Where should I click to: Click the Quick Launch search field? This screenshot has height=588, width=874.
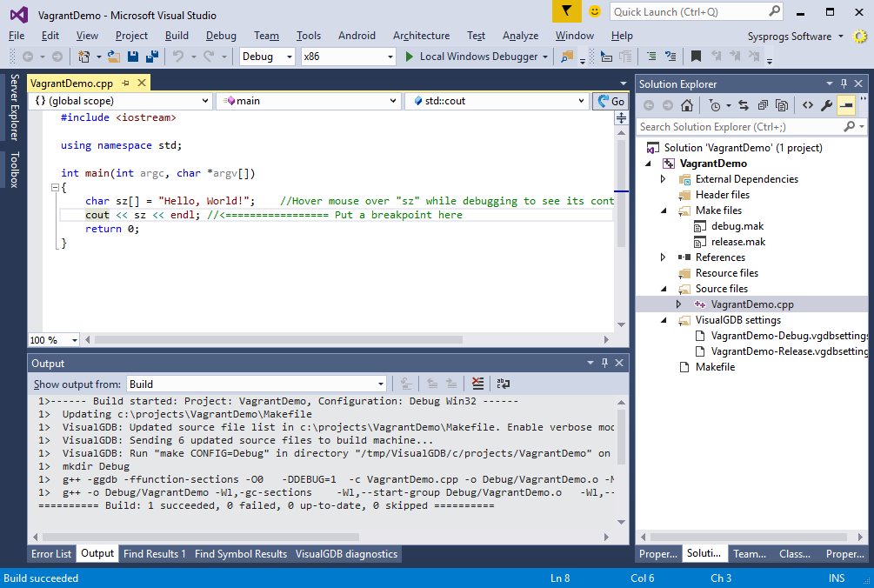tap(696, 11)
